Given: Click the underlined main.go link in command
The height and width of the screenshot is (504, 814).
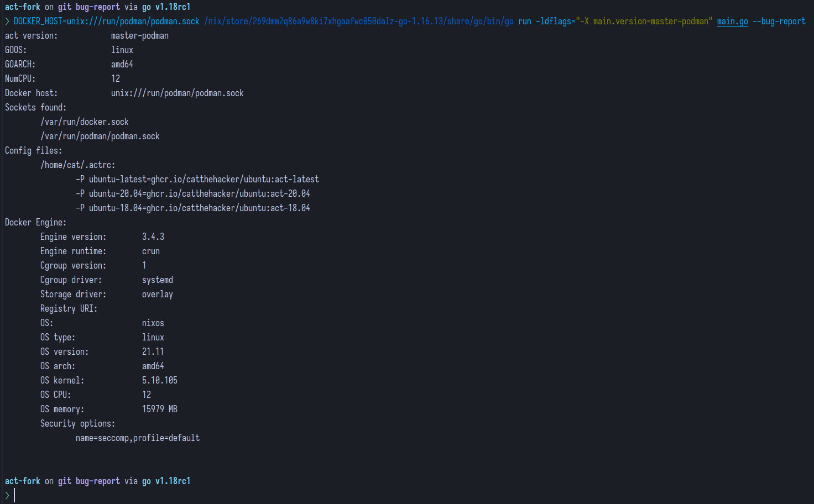Looking at the screenshot, I should pos(732,22).
